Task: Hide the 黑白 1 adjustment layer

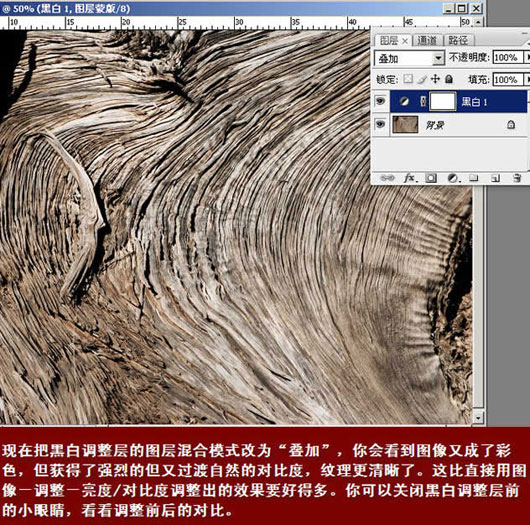Action: coord(380,101)
